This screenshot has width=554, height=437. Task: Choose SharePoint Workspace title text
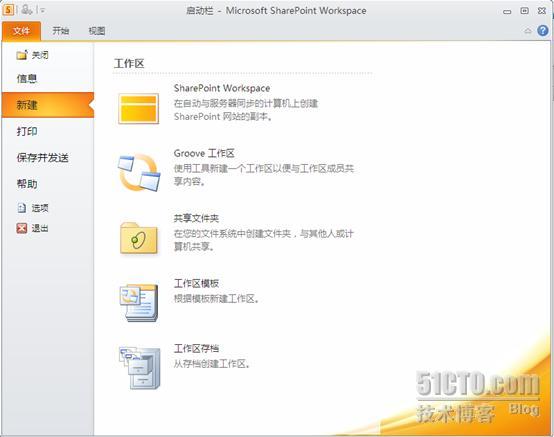222,88
